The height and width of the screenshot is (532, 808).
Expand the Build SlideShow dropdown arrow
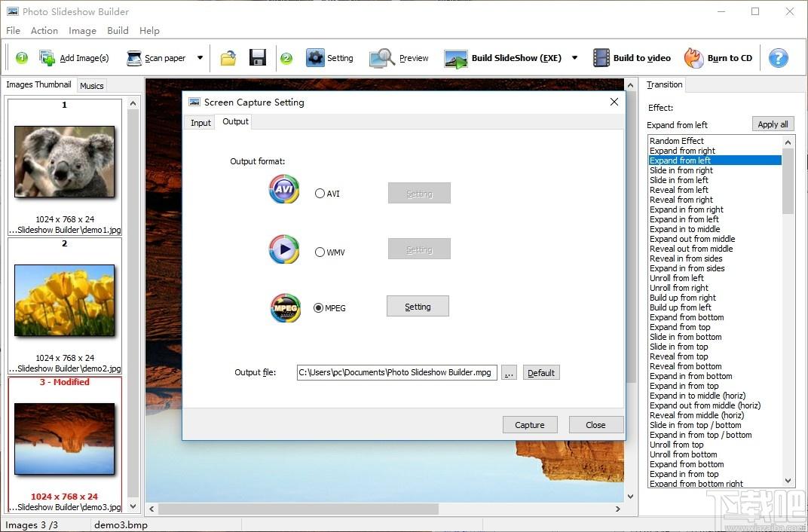click(574, 58)
